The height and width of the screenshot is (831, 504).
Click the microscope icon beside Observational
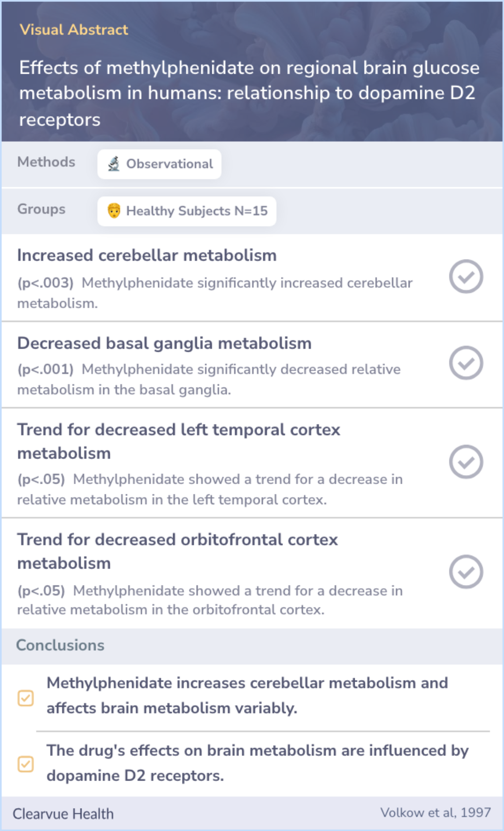[113, 164]
